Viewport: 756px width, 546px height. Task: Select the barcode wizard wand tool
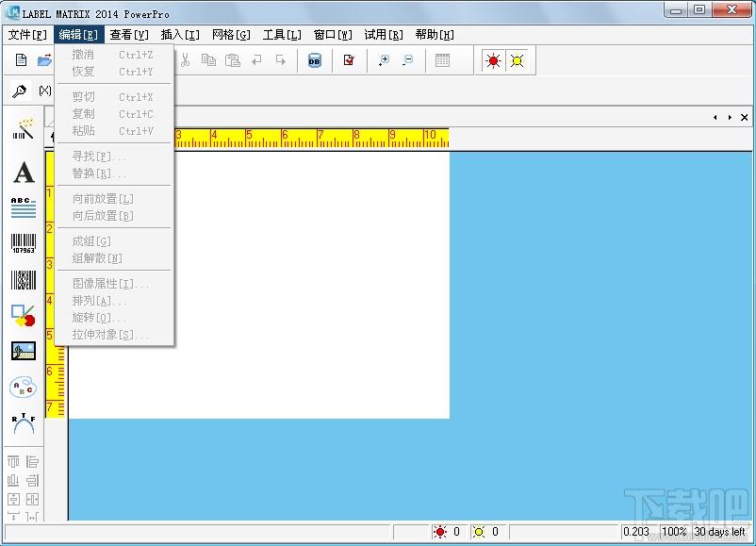24,128
